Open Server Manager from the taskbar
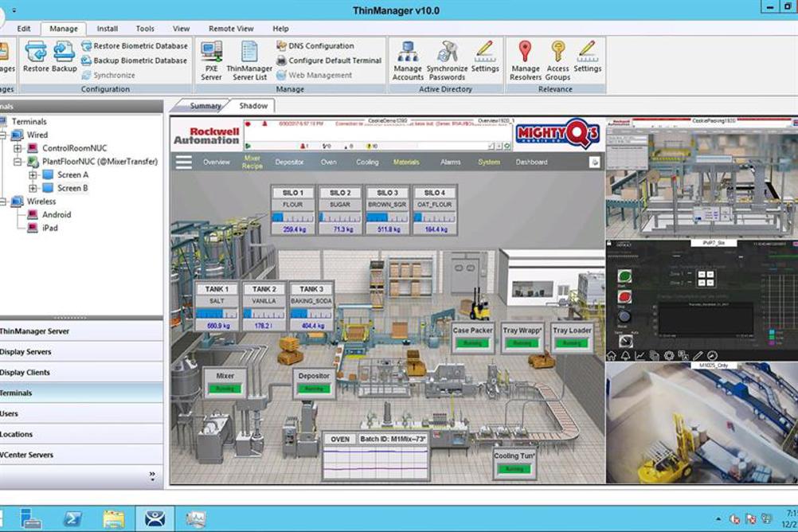Viewport: 798px width, 532px height. coord(31,518)
